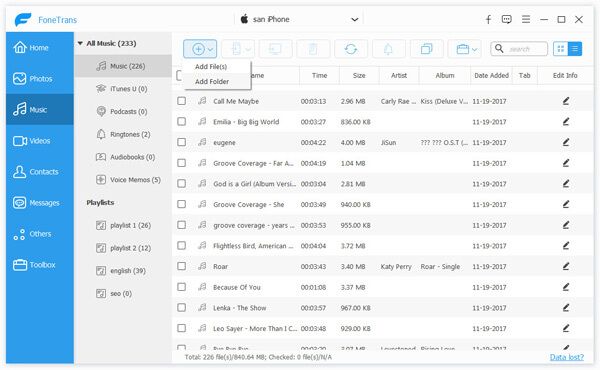Open playlist 2 (12)
600x370 pixels.
point(123,248)
